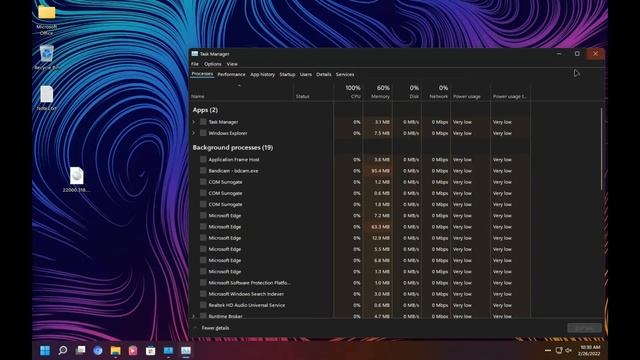The image size is (640, 360).
Task: Click the Task Manager title bar icon
Action: [x=195, y=54]
